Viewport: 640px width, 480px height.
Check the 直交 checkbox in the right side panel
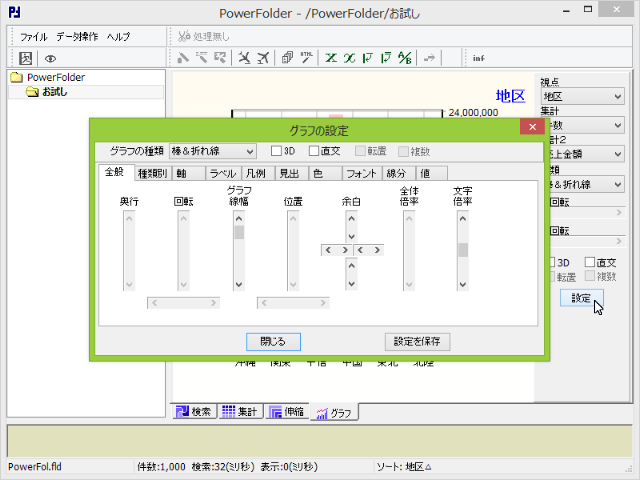pyautogui.click(x=590, y=262)
